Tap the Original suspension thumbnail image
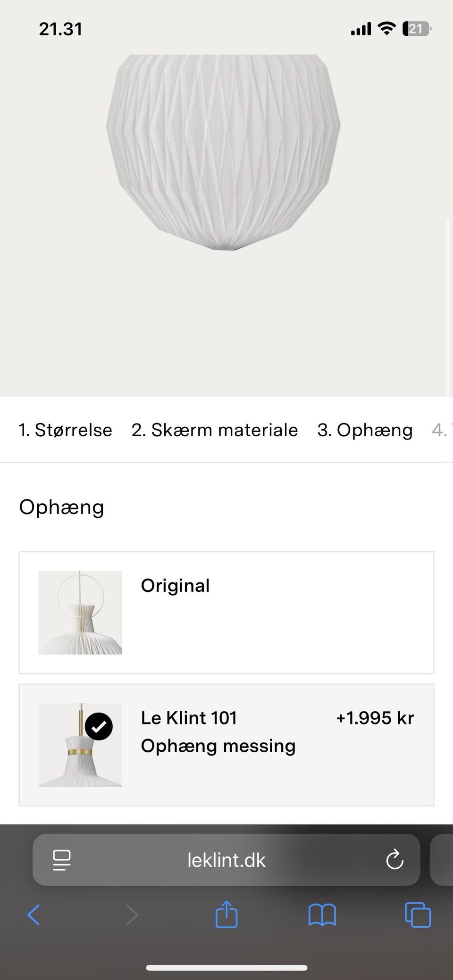 point(80,612)
